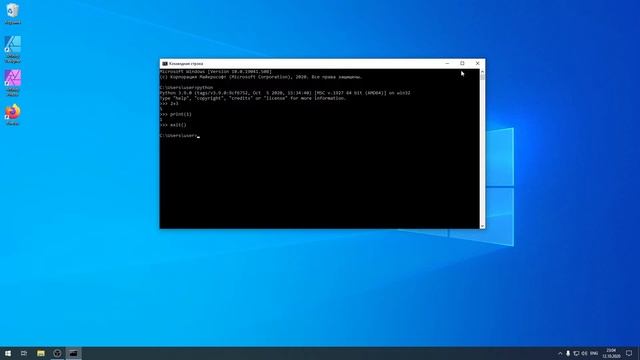Click the '>>> exit()' line
Viewport: 640px width, 360px height.
(x=173, y=125)
